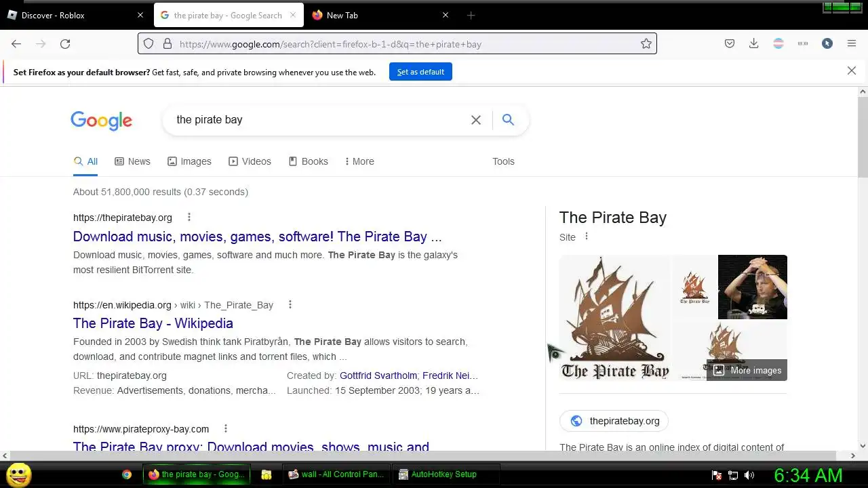Click the vertical page scrollbar thumb

click(863, 136)
